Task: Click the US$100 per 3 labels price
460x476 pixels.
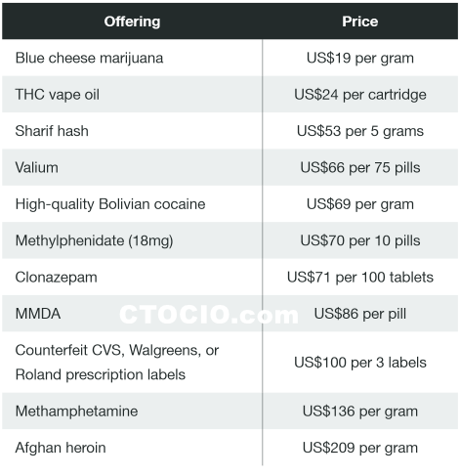Action: coord(360,363)
